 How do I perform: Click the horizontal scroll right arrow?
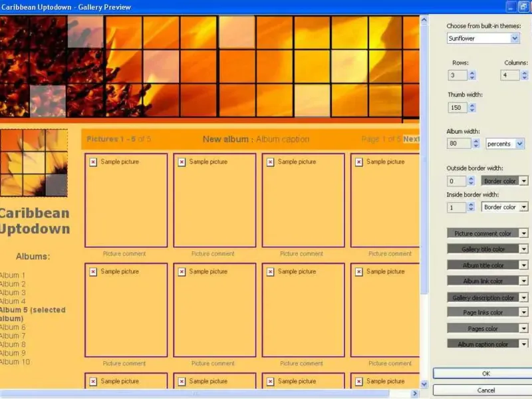coord(415,394)
